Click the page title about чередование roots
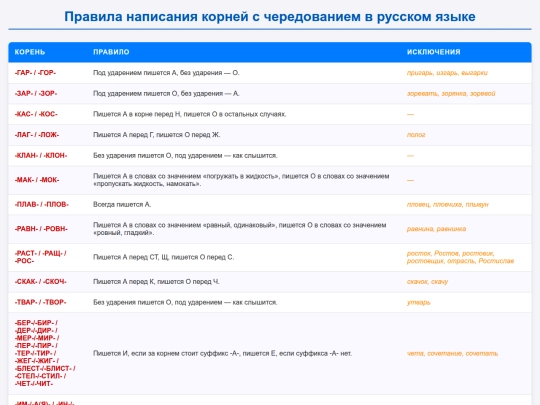The image size is (540, 405). click(x=270, y=17)
